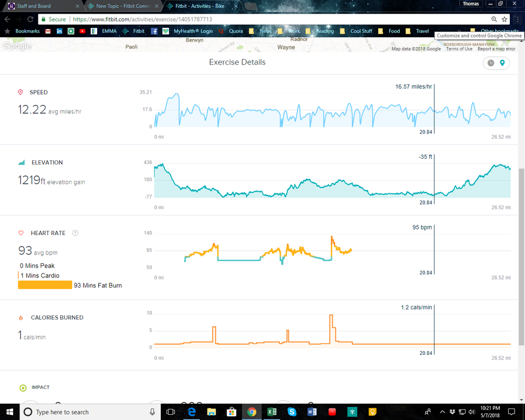Click the heart rate help question mark icon

click(x=75, y=233)
